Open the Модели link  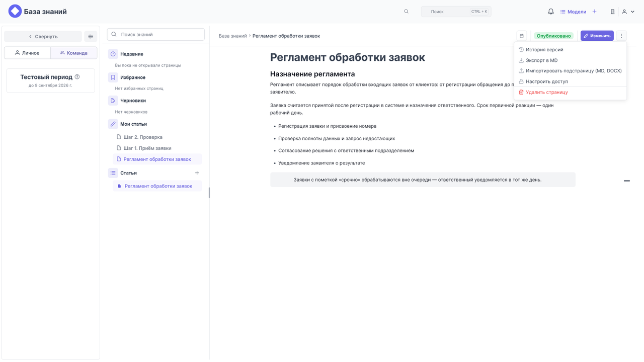coord(573,12)
